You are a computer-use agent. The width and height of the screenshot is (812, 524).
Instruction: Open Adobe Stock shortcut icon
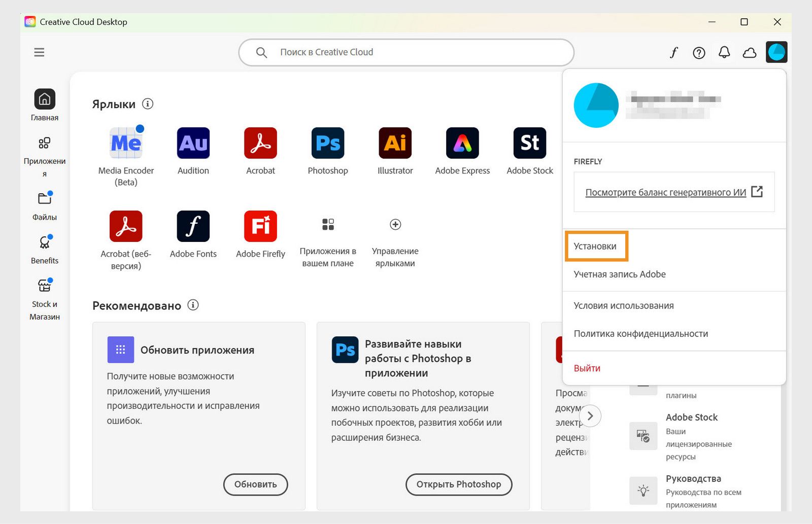click(529, 144)
